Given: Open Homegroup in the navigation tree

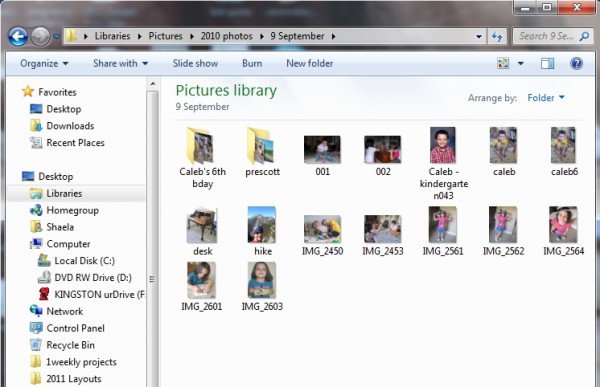Looking at the screenshot, I should tap(64, 210).
